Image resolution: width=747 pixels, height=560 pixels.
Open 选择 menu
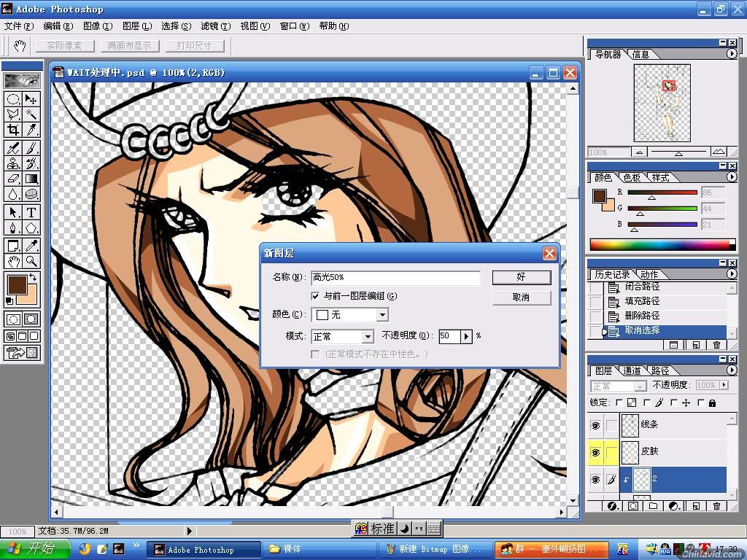click(177, 26)
